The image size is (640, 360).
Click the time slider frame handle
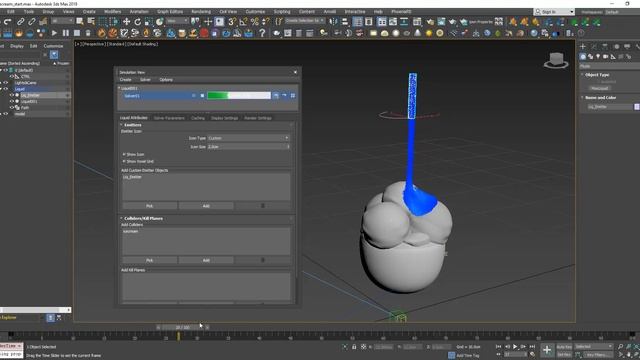click(x=182, y=327)
